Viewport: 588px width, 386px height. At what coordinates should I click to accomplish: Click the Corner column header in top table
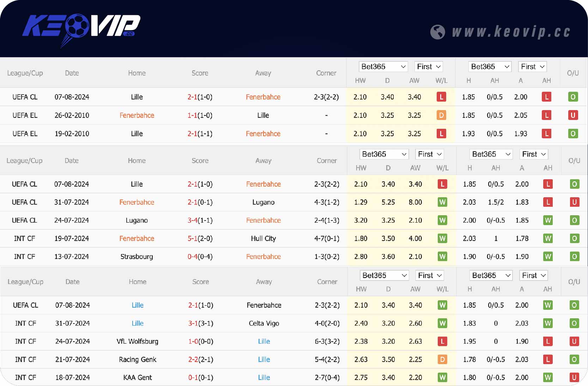click(326, 73)
